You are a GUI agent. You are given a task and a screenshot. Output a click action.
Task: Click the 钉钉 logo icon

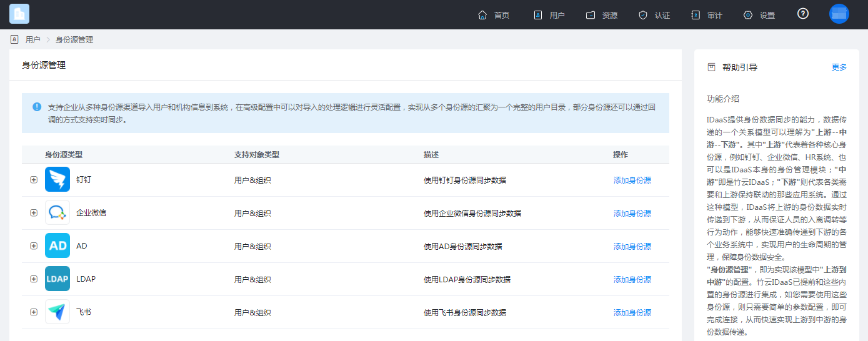pyautogui.click(x=57, y=180)
